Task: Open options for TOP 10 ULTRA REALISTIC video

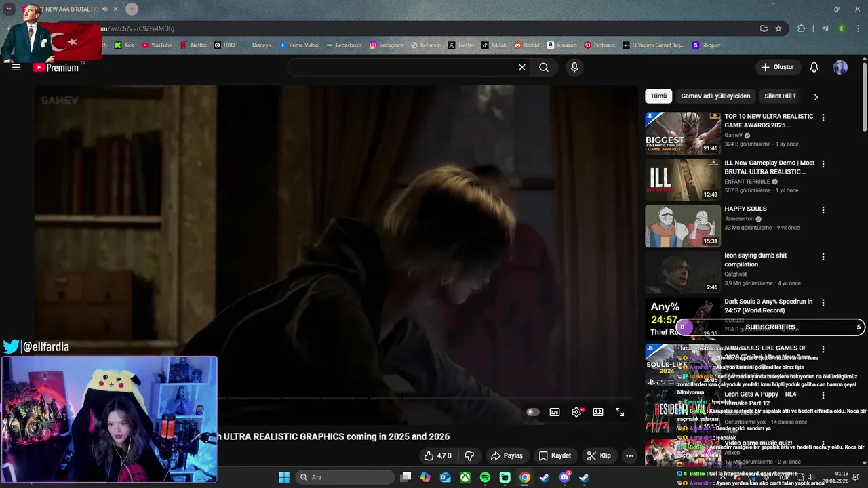Action: point(823,117)
